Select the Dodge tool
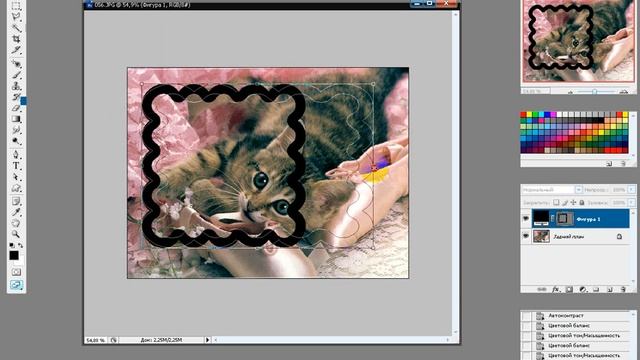 pos(16,141)
